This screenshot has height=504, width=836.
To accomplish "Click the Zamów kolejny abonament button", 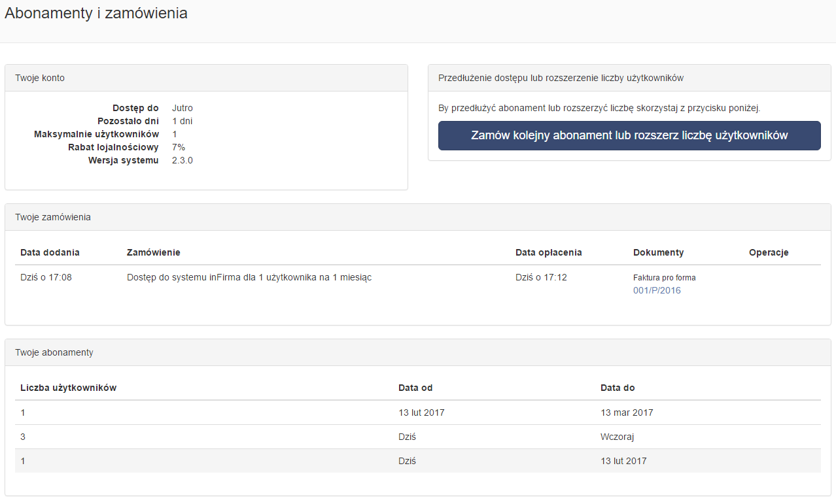I will [x=629, y=135].
